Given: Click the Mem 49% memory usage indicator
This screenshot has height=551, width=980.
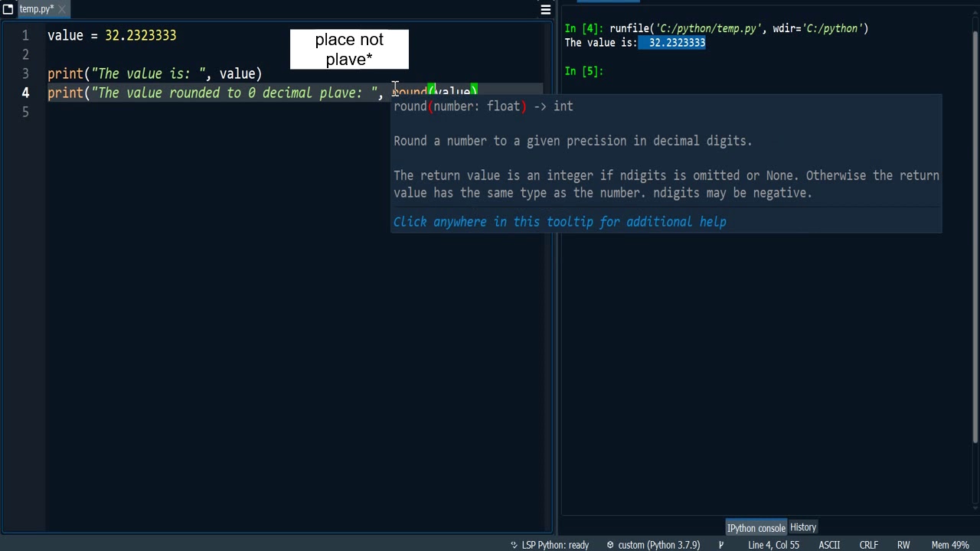Looking at the screenshot, I should tap(950, 545).
